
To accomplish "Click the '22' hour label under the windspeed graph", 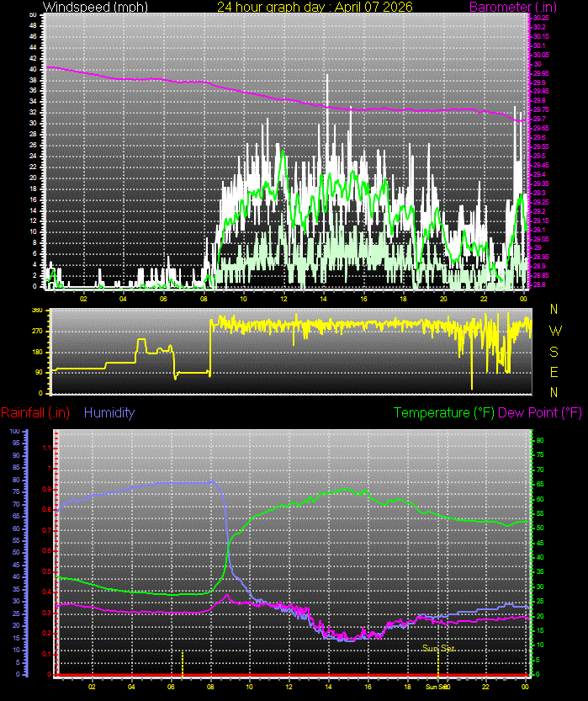I will point(484,299).
